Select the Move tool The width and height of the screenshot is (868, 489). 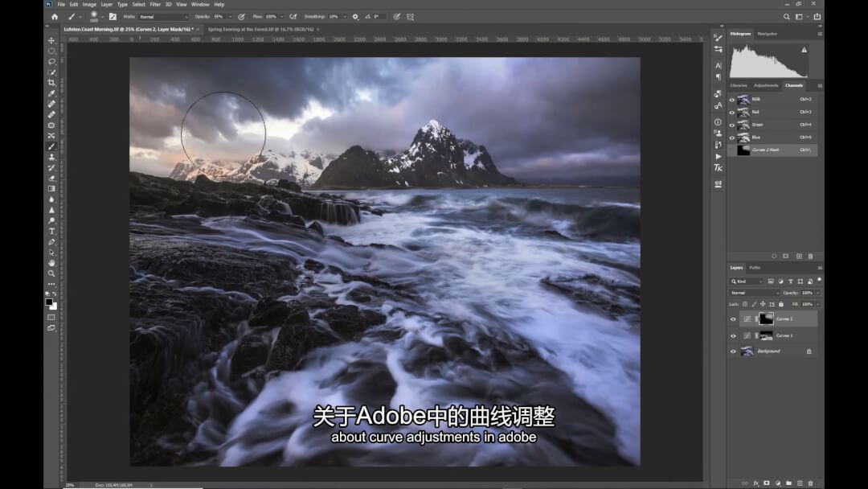[51, 40]
